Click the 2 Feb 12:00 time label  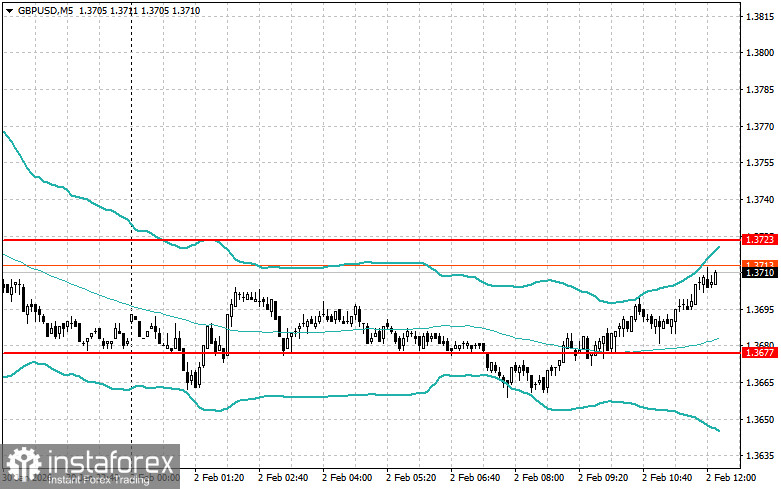(731, 478)
